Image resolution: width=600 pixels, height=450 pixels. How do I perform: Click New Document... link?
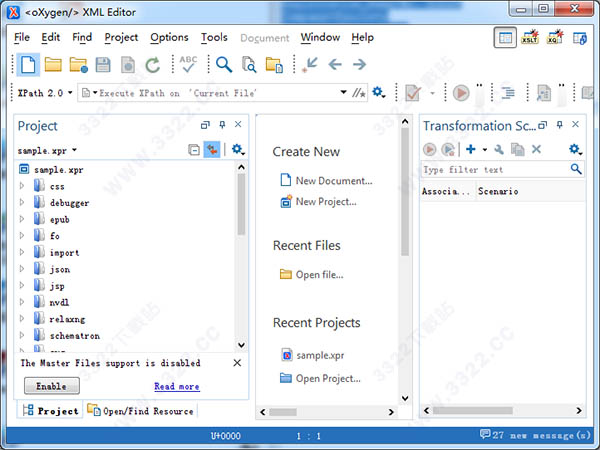pyautogui.click(x=326, y=180)
